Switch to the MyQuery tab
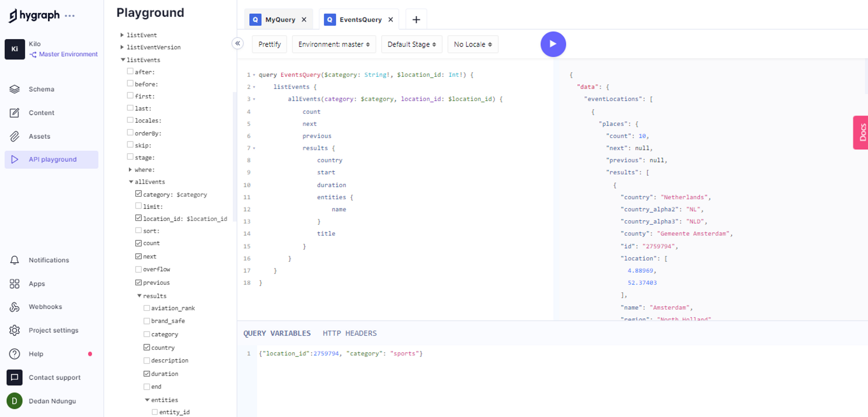 [x=280, y=19]
